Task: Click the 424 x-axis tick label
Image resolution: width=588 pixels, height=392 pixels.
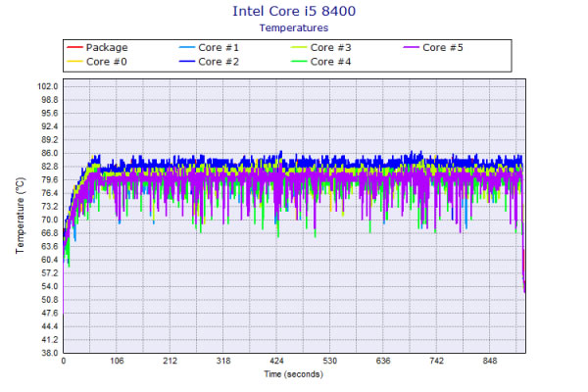Action: pos(276,361)
